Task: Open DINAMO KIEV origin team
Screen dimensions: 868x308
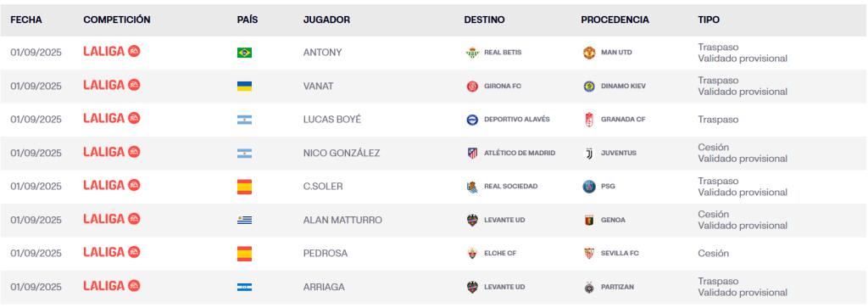Action: coord(623,87)
